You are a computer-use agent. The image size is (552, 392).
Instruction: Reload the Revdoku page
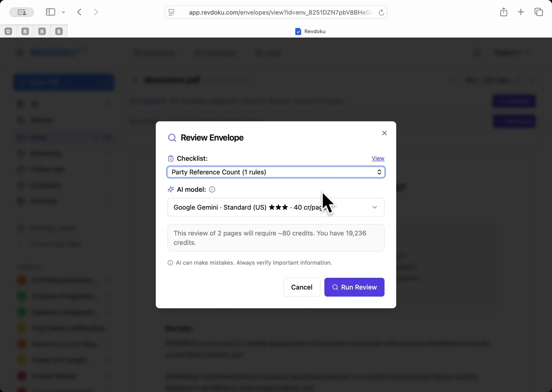[x=382, y=12]
